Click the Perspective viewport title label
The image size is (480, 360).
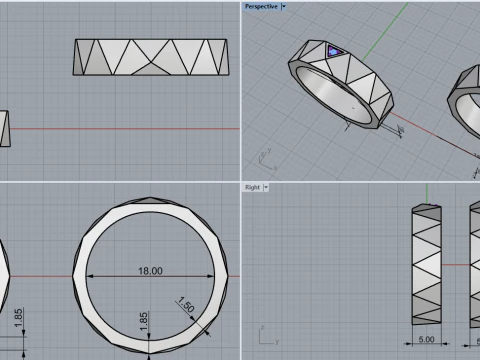[x=261, y=6]
